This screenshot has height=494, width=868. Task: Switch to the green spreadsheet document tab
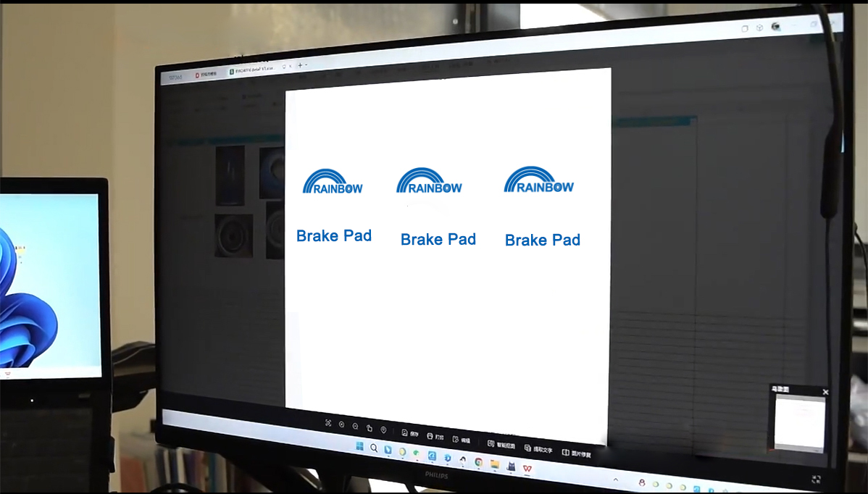click(252, 70)
